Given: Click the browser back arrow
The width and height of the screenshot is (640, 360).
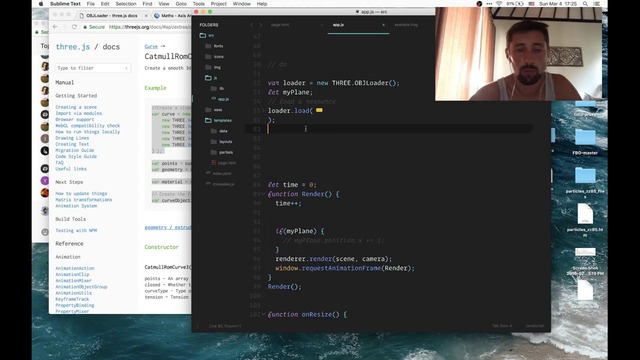Looking at the screenshot, I should click(x=55, y=27).
